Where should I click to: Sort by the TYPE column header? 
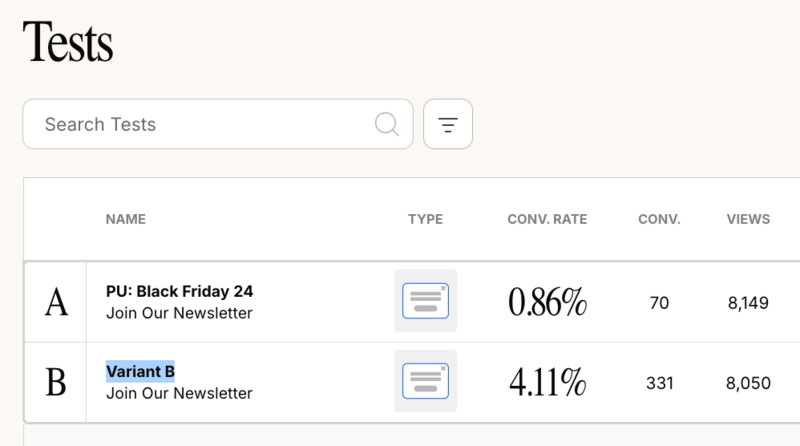pos(425,219)
